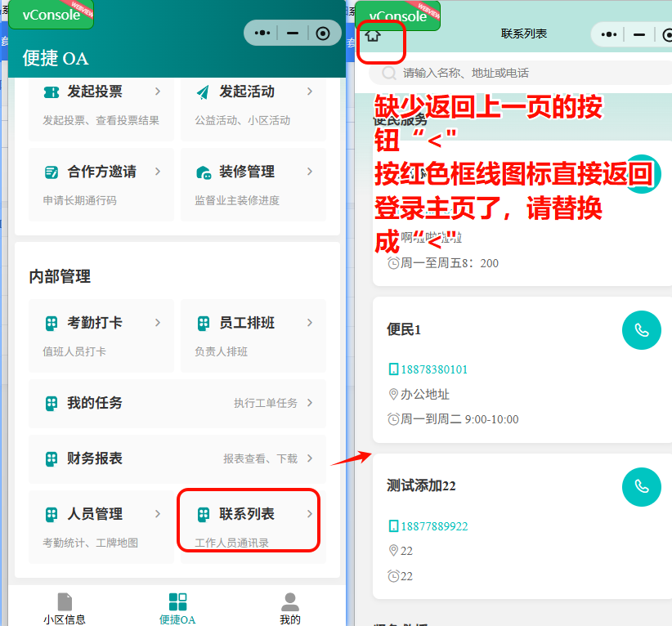672x626 pixels.
Task: Open the 装修管理 renovation management card
Action: point(253,185)
